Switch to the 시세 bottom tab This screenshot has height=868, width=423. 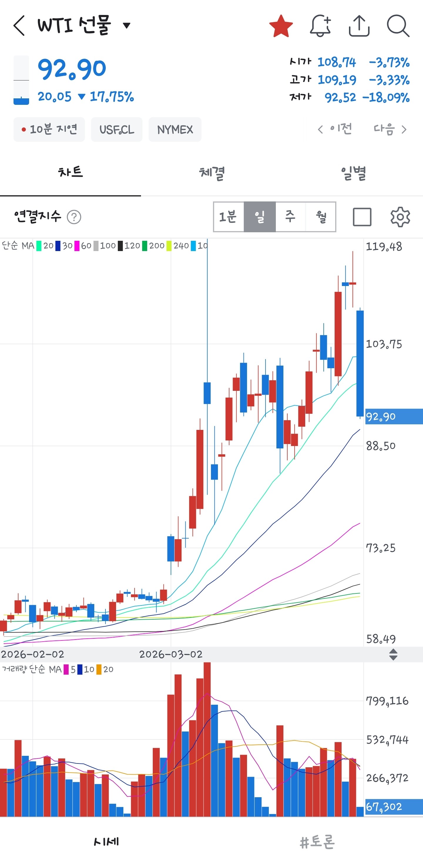coord(106,842)
